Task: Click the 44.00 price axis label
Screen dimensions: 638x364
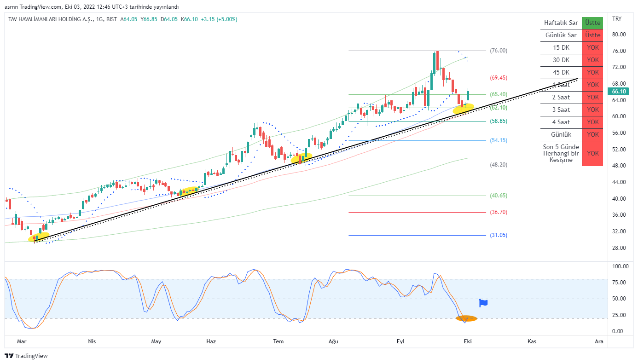Action: pyautogui.click(x=619, y=182)
